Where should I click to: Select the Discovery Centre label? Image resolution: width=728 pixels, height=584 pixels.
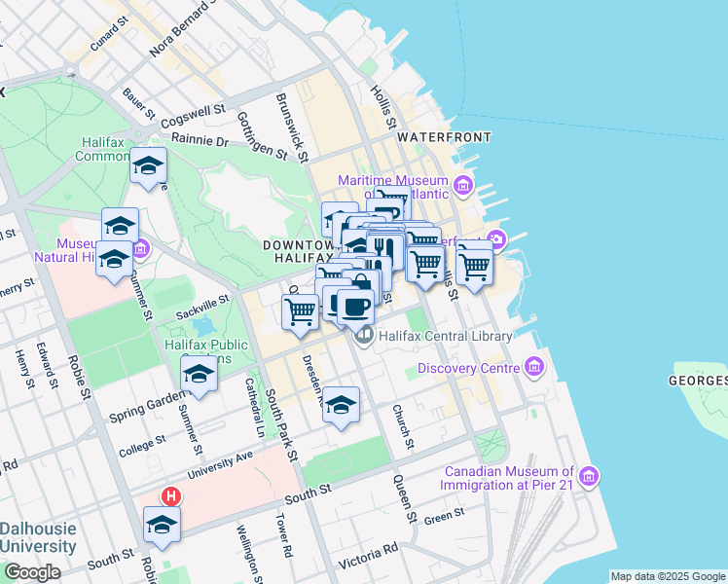pos(468,369)
